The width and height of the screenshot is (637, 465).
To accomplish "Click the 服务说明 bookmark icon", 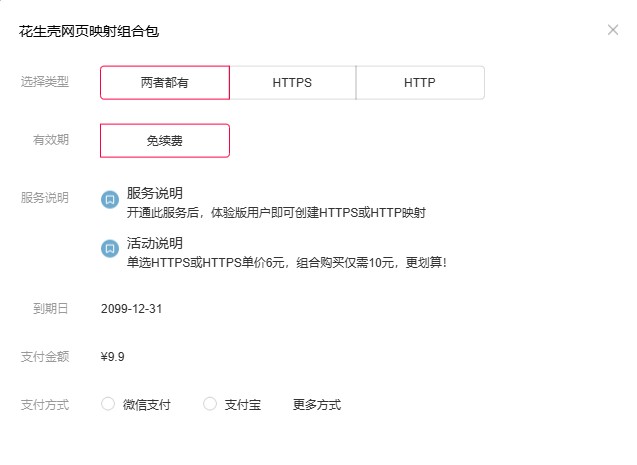I will (110, 199).
